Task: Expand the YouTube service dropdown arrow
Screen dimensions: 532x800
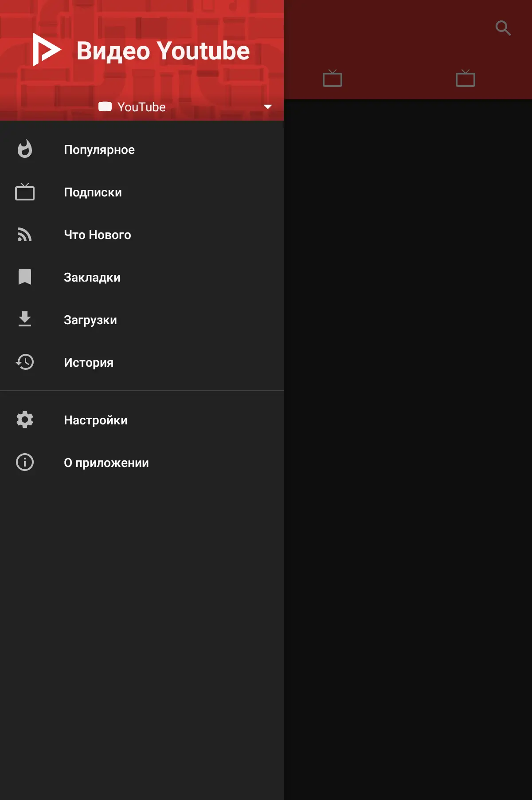Action: pos(268,107)
